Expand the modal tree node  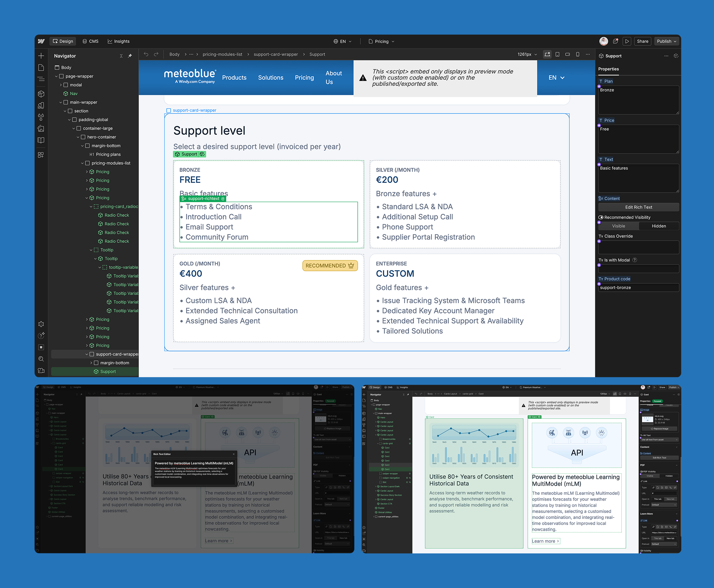(61, 85)
